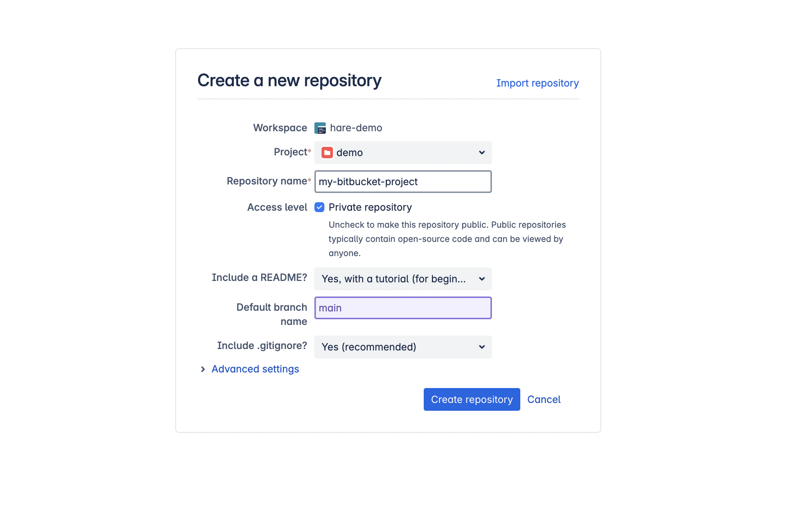Open the Project dropdown showing demo

coord(403,153)
